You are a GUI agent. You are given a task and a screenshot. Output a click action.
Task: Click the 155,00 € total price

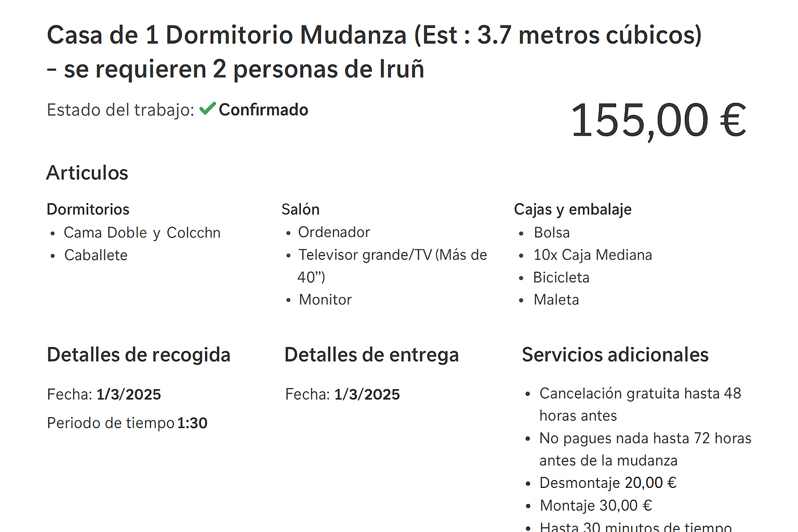[658, 121]
